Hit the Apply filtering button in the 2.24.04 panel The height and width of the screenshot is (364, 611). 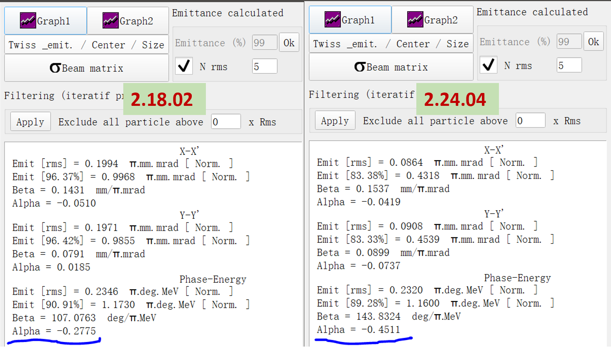pyautogui.click(x=335, y=121)
